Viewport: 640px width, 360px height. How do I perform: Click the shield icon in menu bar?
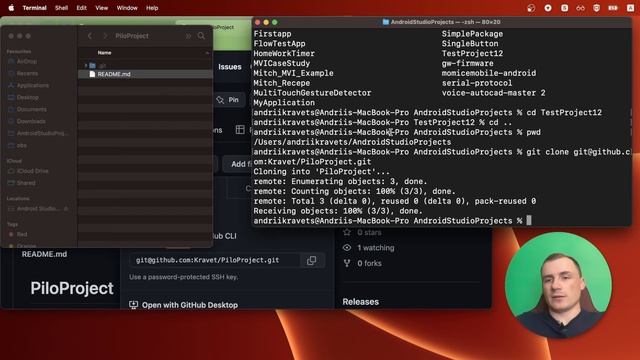pyautogui.click(x=596, y=8)
